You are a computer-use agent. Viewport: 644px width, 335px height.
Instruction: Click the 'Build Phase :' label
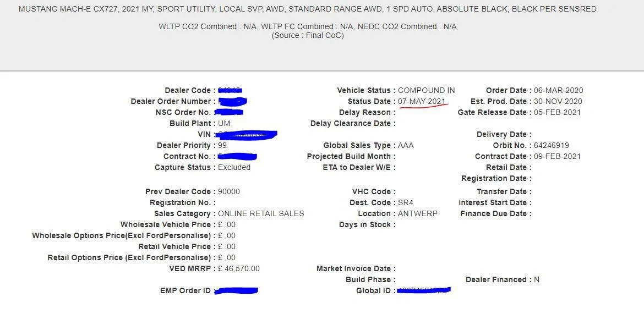point(371,280)
